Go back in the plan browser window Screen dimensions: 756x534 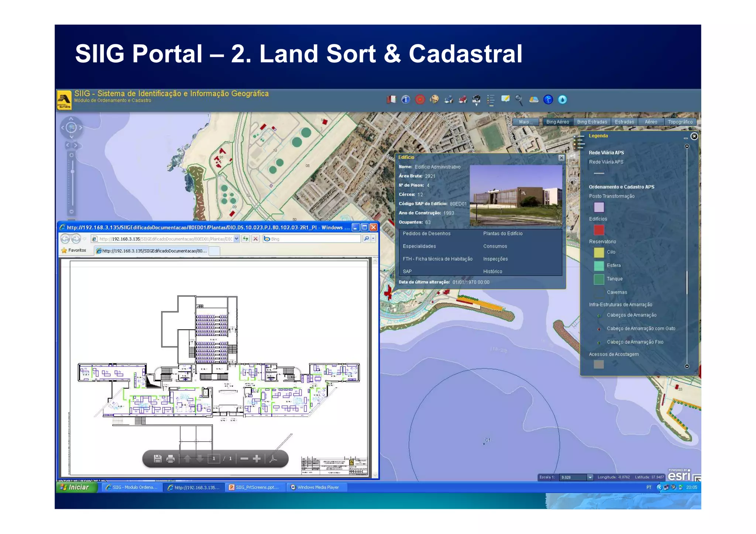[x=65, y=239]
